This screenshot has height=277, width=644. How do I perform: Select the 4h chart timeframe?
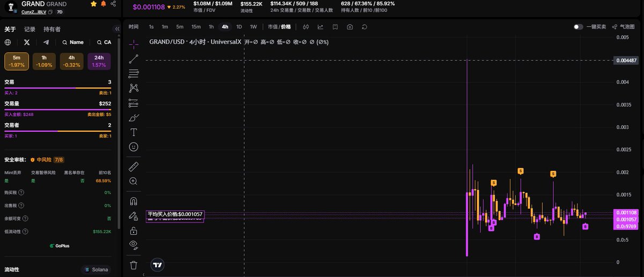click(x=225, y=27)
